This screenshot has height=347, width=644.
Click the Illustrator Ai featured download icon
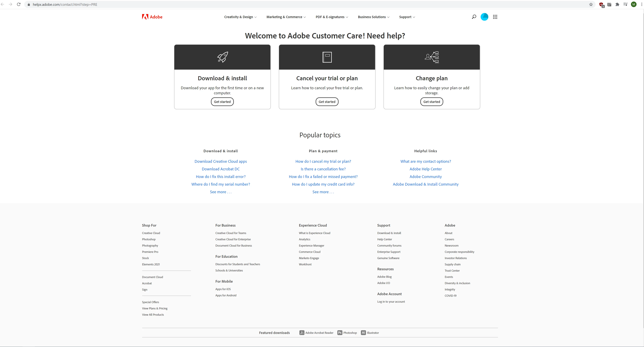[363, 332]
